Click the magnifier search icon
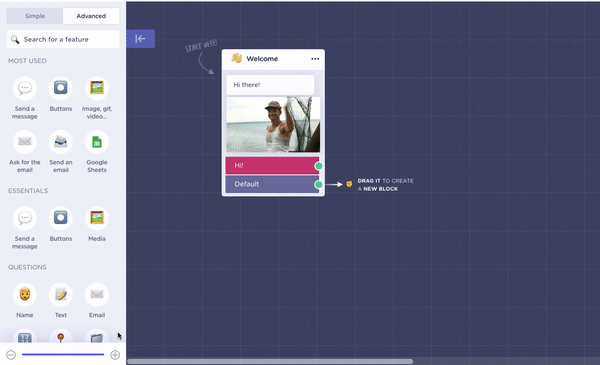Screen dimensions: 600x365 pyautogui.click(x=15, y=39)
